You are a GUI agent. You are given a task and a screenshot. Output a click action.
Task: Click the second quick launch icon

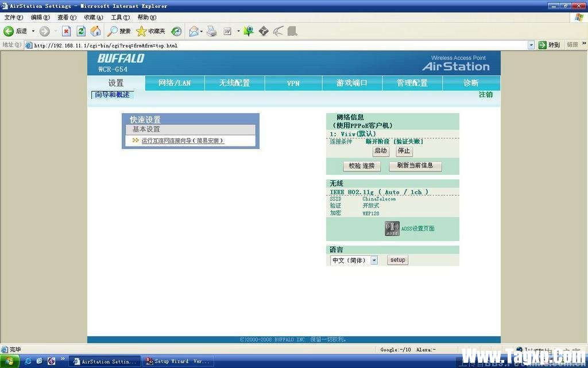pos(40,361)
